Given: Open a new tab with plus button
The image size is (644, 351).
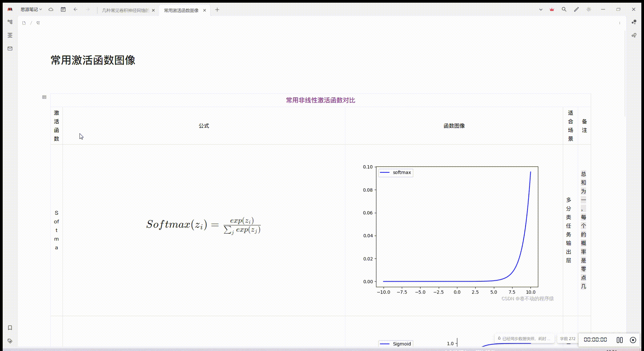Looking at the screenshot, I should 217,10.
